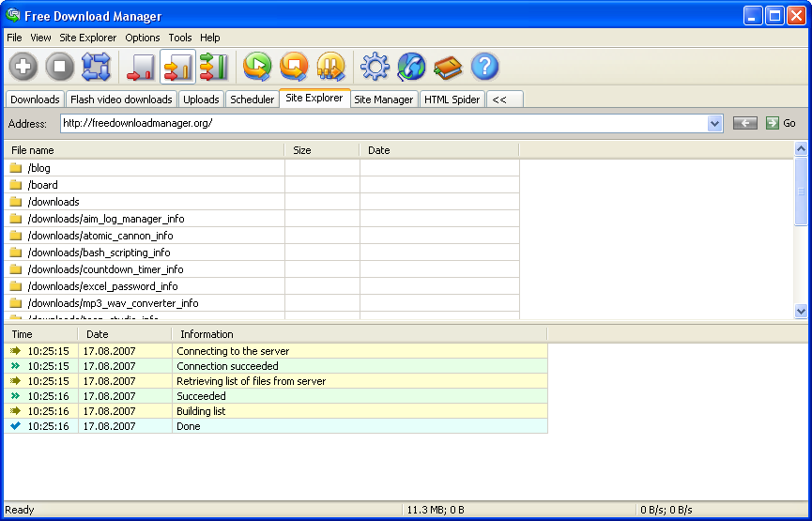The image size is (812, 521).
Task: Click the orange stop all downloads icon
Action: coord(294,67)
